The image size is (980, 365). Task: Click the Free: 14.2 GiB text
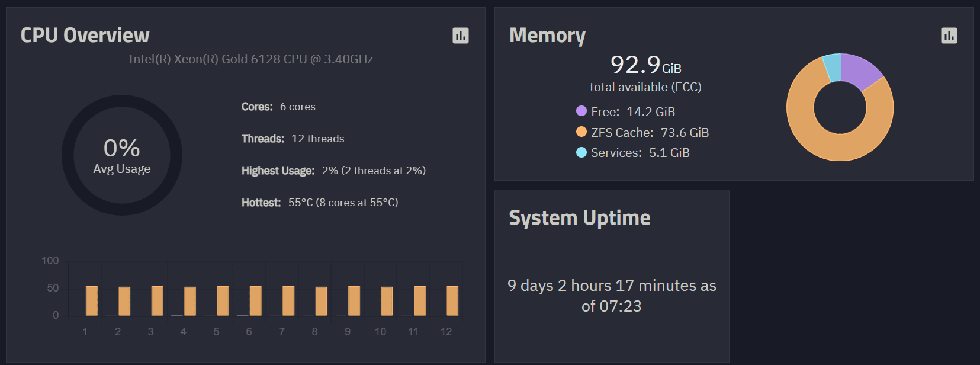click(x=633, y=111)
